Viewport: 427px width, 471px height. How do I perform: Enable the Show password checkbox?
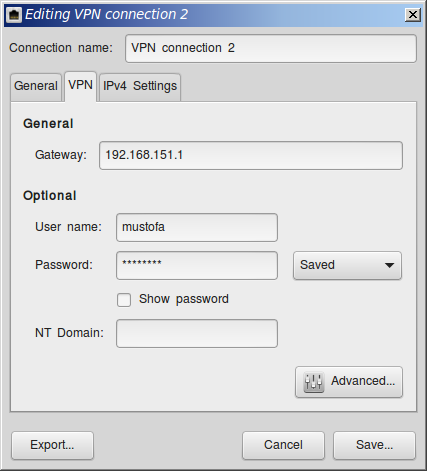point(124,300)
